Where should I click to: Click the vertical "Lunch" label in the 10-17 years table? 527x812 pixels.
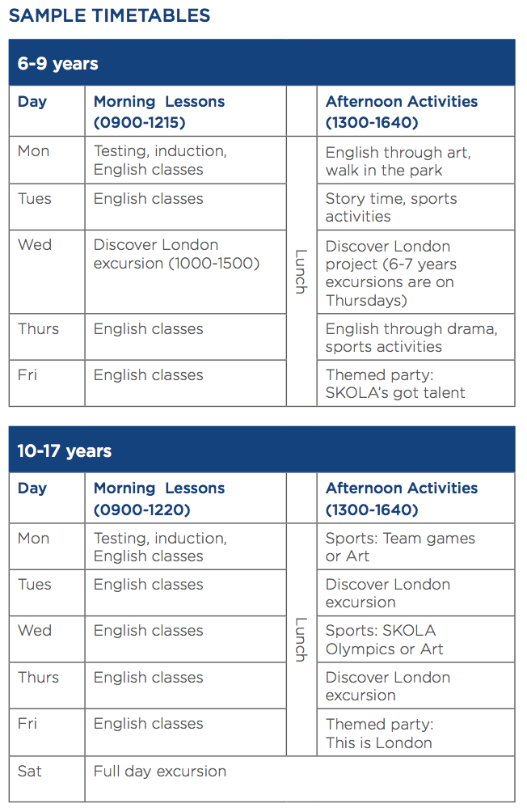coord(301,640)
